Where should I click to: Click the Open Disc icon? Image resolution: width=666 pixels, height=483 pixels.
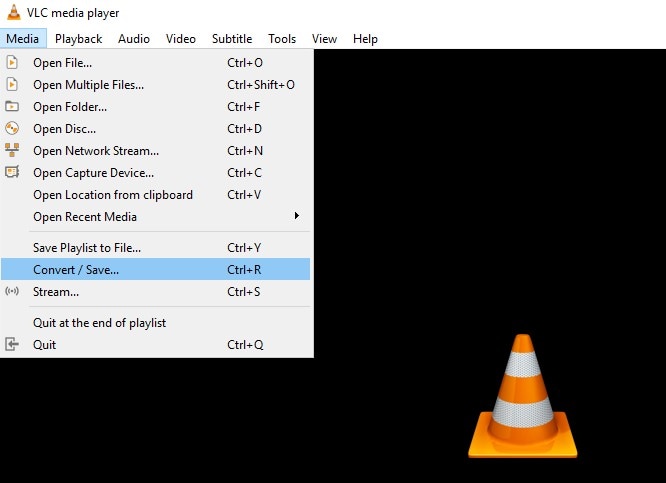click(12, 128)
